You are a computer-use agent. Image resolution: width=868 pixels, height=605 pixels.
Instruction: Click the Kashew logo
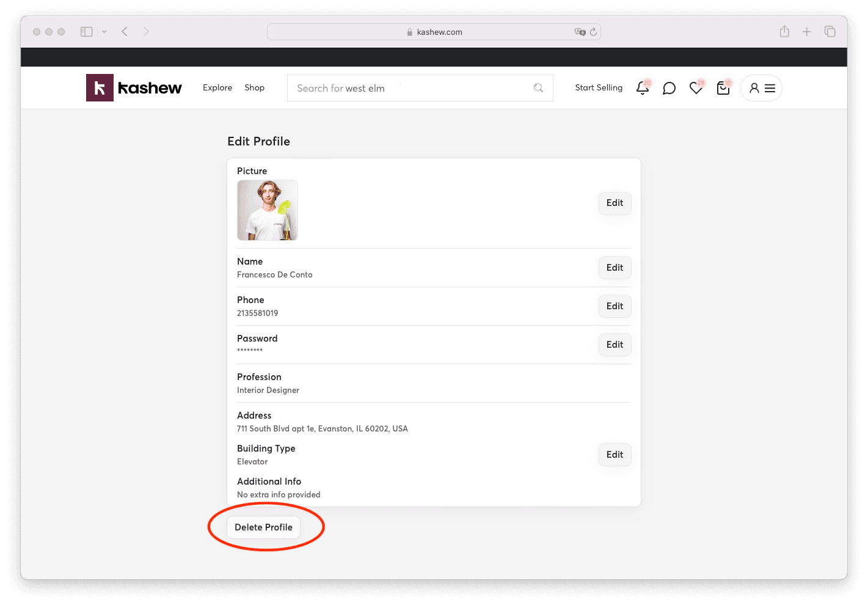click(134, 88)
